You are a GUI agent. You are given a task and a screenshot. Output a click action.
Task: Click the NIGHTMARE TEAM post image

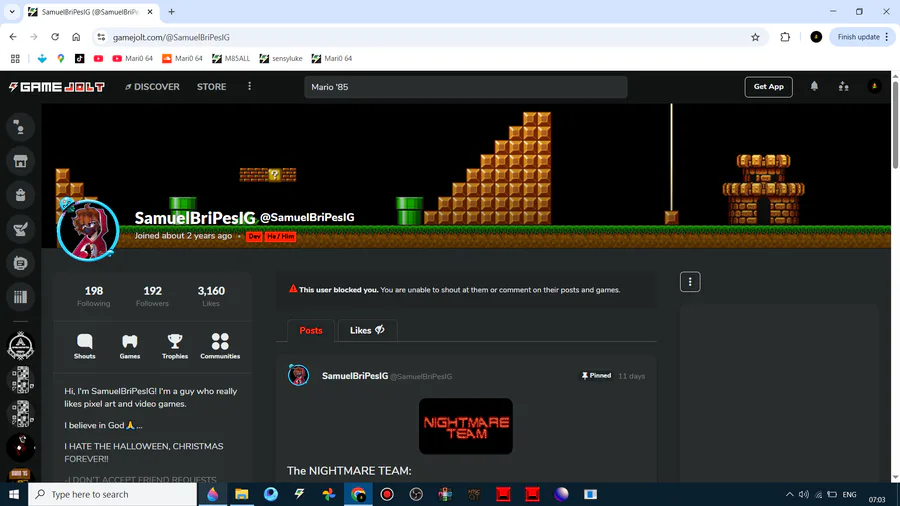[x=465, y=426]
